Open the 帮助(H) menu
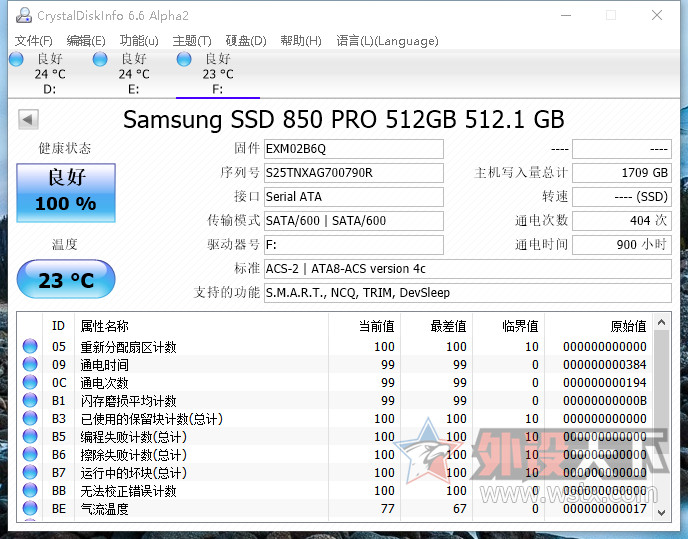Viewport: 688px width, 539px height. 301,41
